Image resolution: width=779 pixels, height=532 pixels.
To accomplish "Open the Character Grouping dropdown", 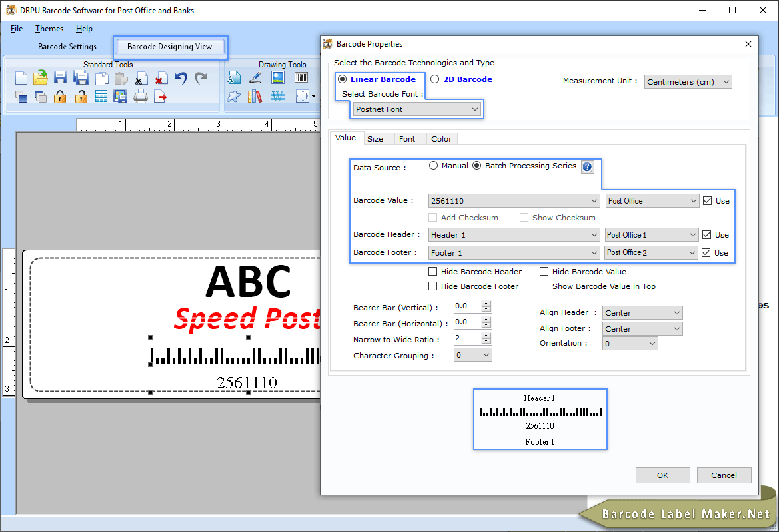I will tap(472, 355).
